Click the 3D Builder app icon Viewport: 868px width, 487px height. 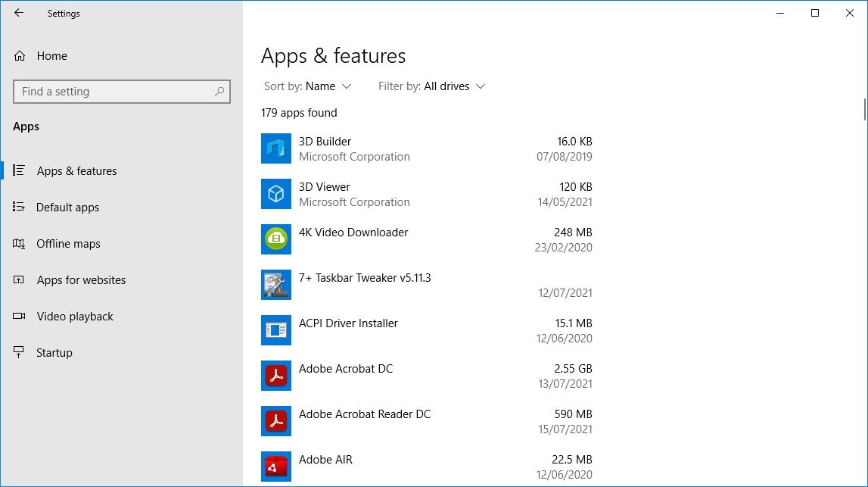click(276, 148)
